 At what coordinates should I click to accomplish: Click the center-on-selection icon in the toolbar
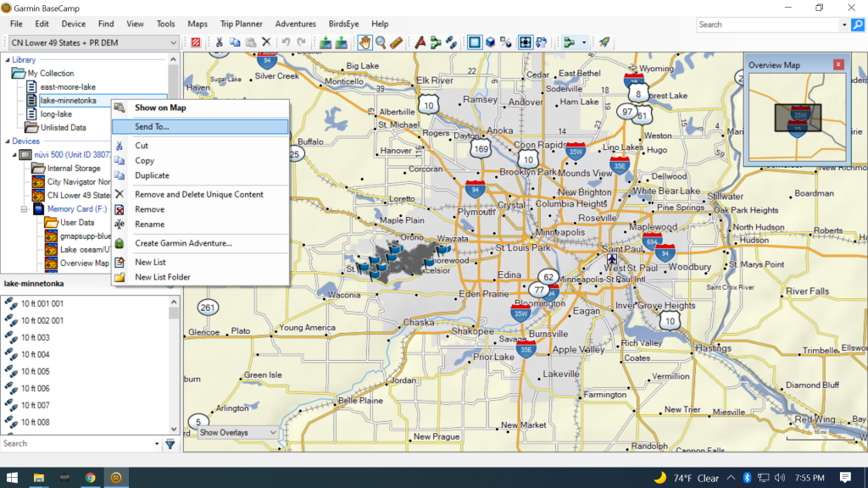point(526,42)
